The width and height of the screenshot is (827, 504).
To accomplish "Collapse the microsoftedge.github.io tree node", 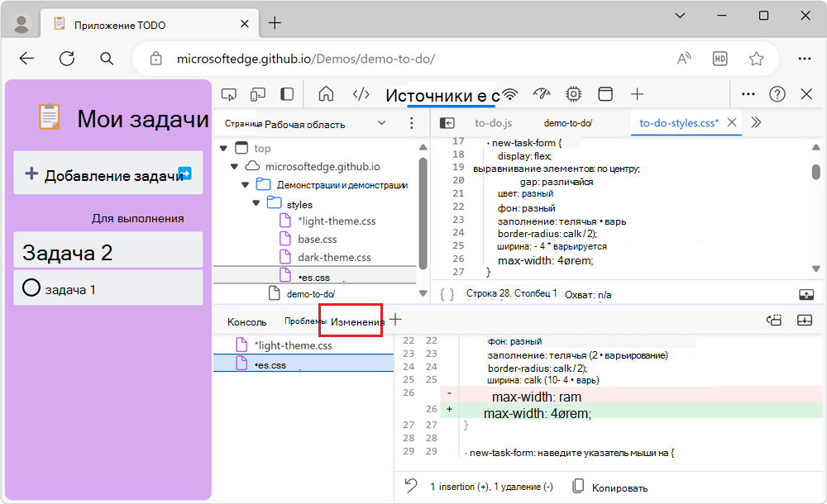I will tap(234, 167).
